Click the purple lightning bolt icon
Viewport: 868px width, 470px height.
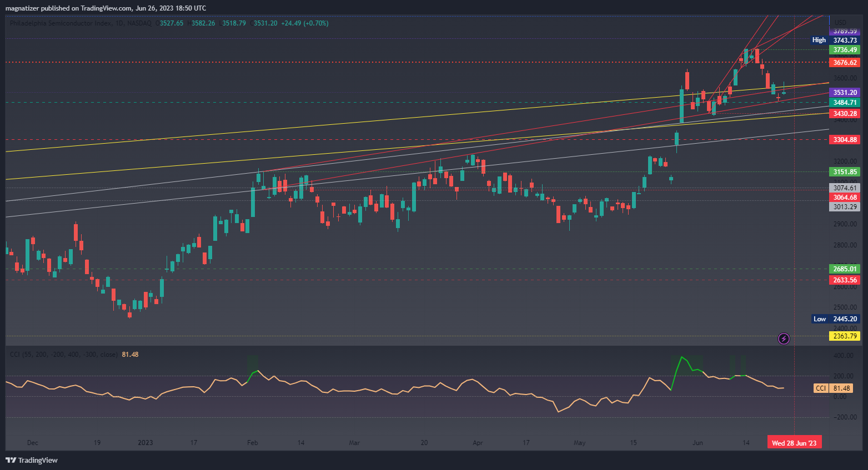tap(784, 338)
